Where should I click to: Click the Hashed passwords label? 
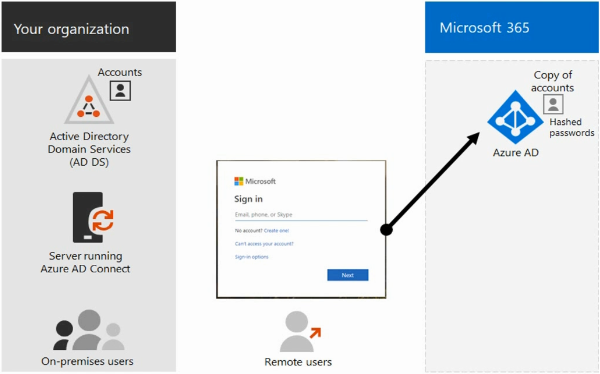tap(572, 127)
